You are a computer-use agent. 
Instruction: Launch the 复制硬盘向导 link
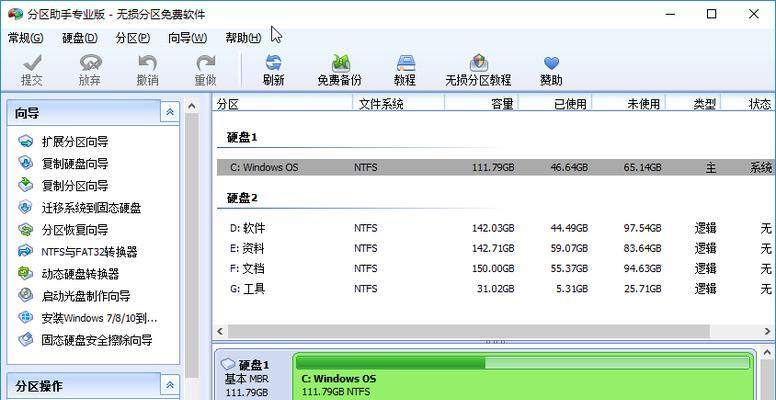[x=75, y=163]
